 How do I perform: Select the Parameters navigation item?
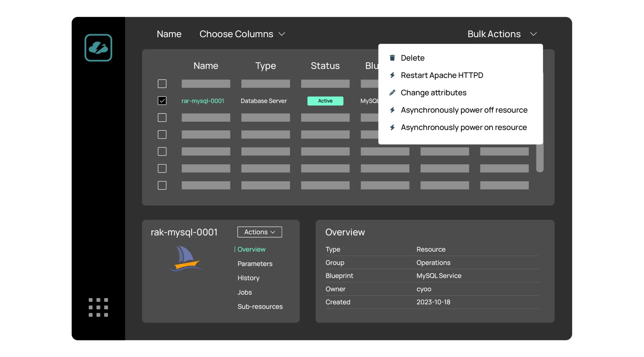tap(255, 263)
